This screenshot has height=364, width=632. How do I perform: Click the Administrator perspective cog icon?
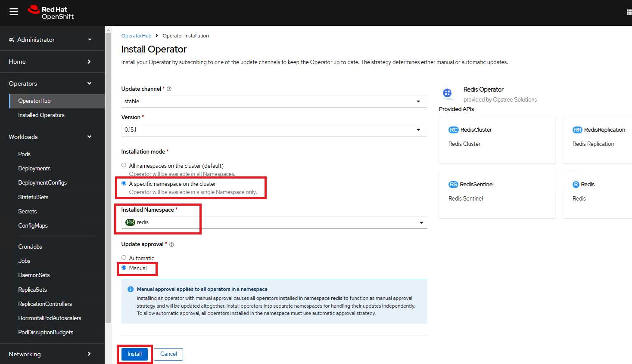tap(12, 40)
